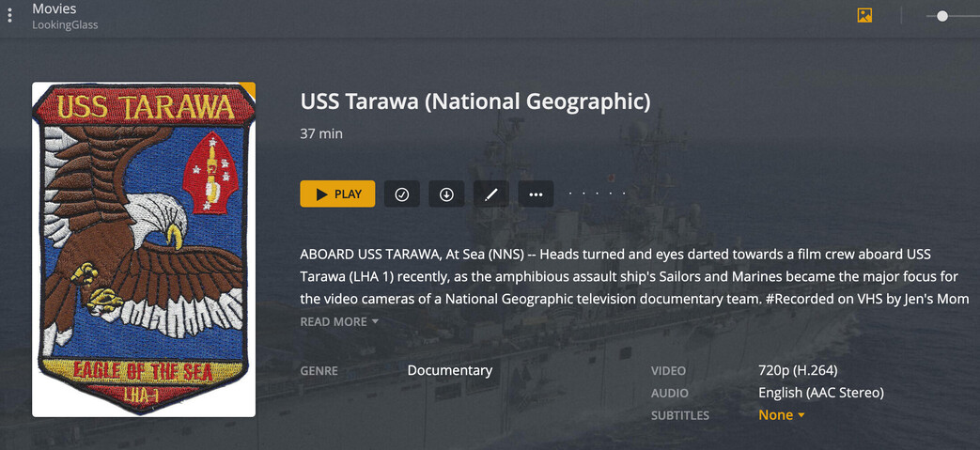The width and height of the screenshot is (980, 450).
Task: Click the English (AAC Stereo) audio value
Action: 821,393
